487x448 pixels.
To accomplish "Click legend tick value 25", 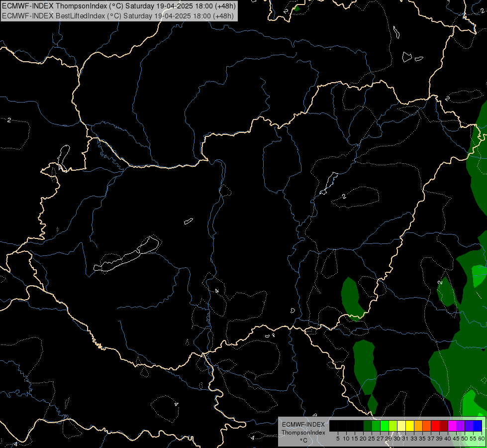I will point(372,439).
